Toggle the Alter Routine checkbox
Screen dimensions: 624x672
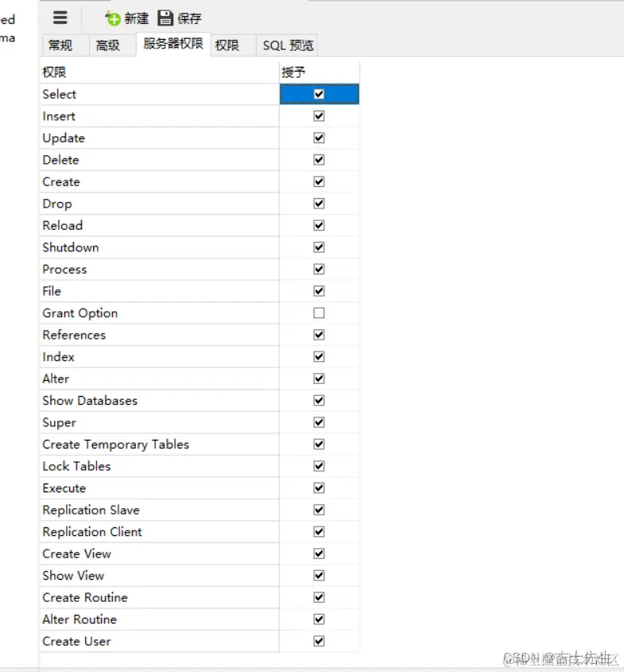click(319, 619)
